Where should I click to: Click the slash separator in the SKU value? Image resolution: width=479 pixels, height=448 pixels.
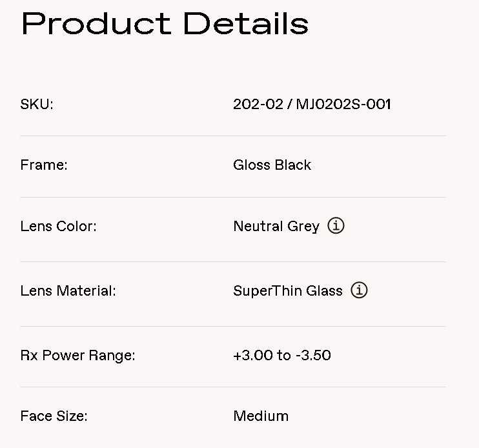point(289,104)
